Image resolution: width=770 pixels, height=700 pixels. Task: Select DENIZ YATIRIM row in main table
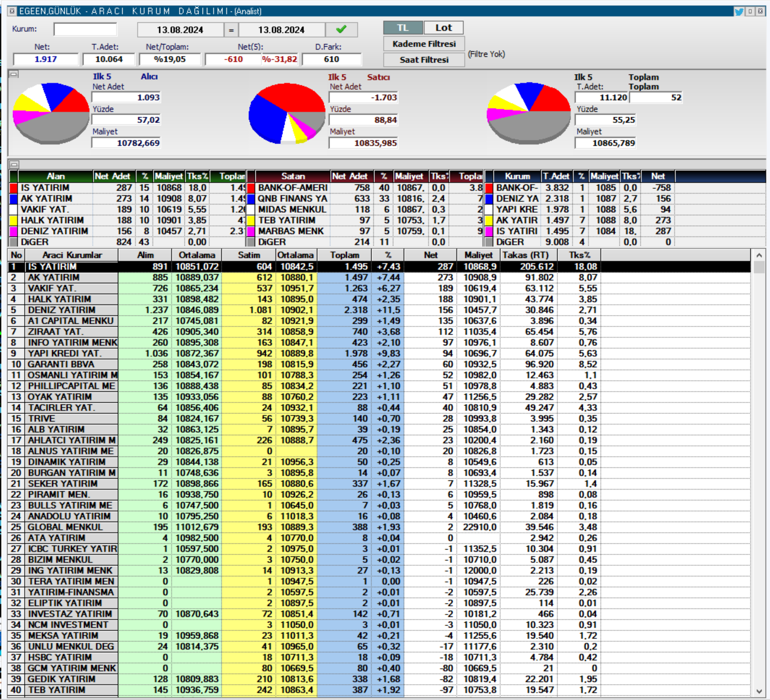click(379, 310)
